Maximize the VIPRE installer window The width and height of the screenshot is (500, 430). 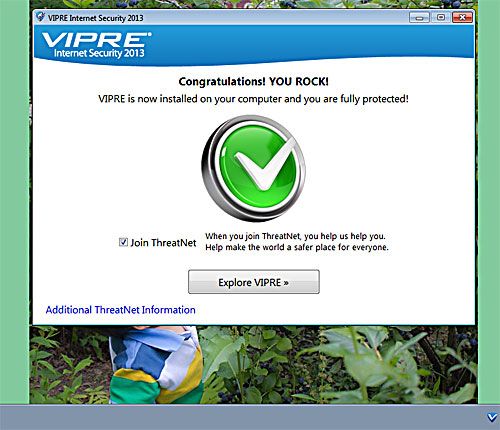click(x=441, y=18)
